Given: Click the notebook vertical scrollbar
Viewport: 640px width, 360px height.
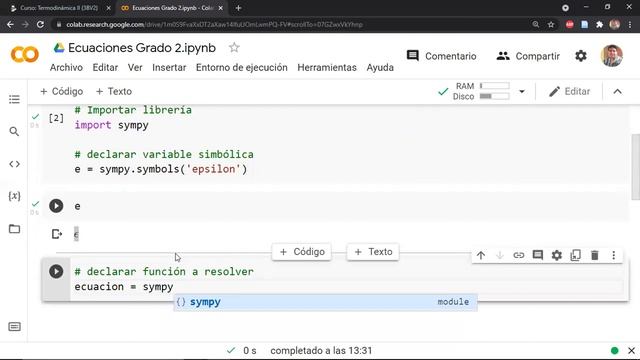Looking at the screenshot, I should coord(636,167).
